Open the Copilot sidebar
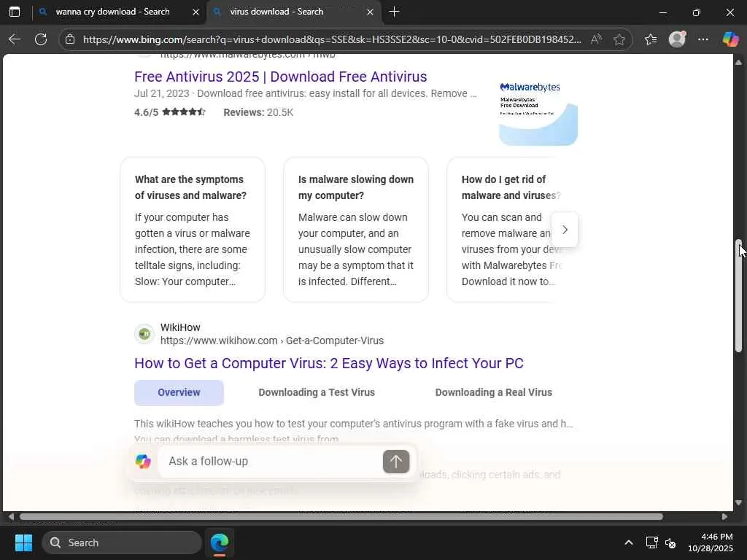The image size is (747, 560). (x=730, y=39)
